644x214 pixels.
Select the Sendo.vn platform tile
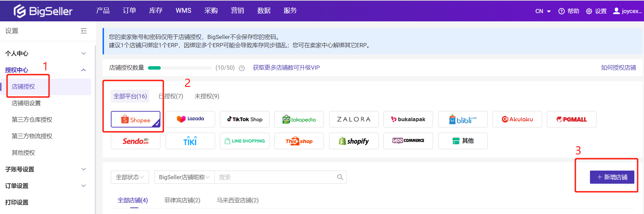pyautogui.click(x=136, y=141)
